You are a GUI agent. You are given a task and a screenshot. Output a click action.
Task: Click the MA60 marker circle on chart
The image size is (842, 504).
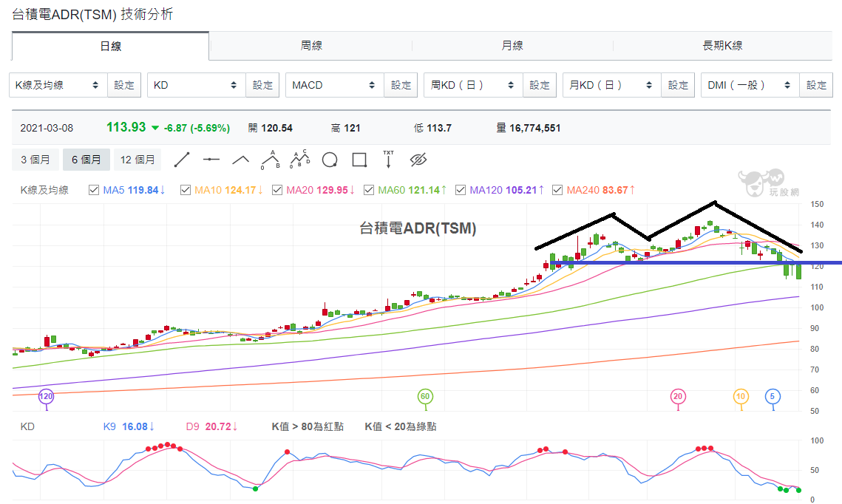point(425,397)
